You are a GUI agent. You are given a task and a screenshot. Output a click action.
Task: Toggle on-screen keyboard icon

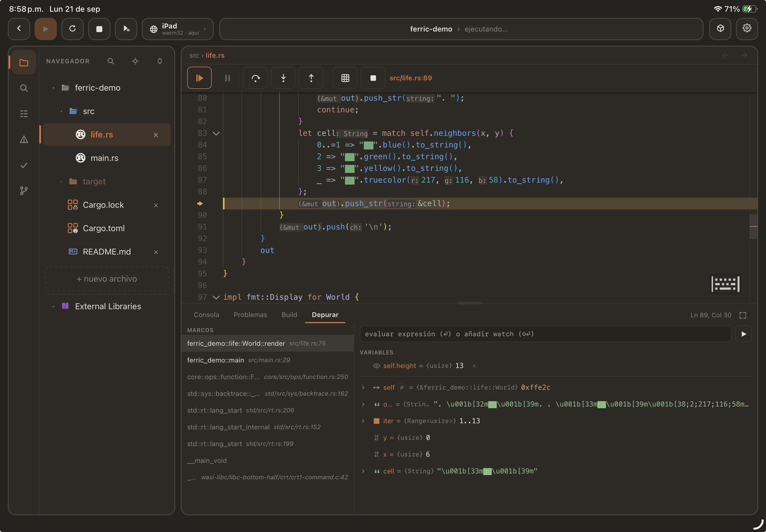tap(725, 284)
